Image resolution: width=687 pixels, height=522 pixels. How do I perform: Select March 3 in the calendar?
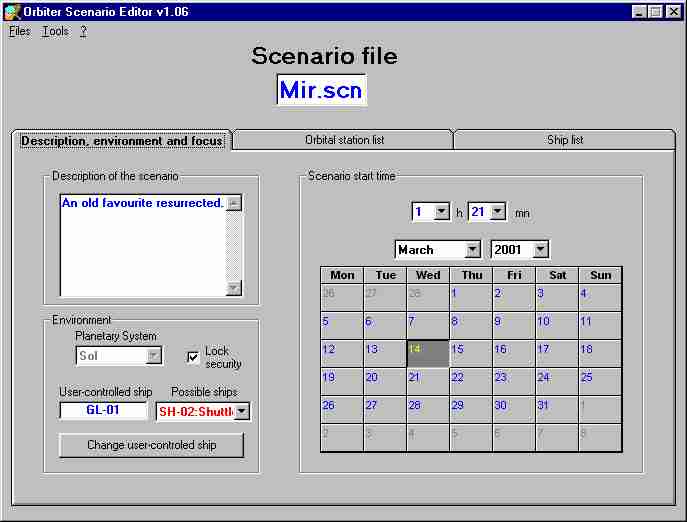557,297
